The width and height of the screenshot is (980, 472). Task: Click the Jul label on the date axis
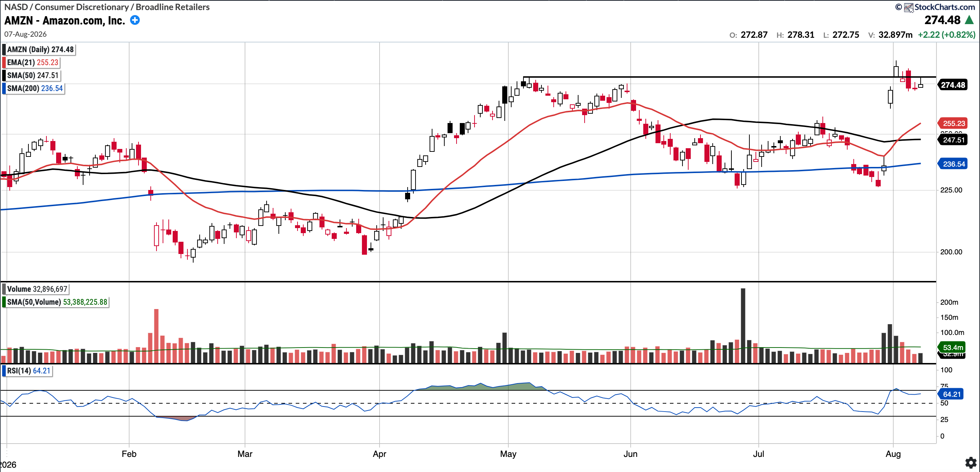tap(759, 454)
